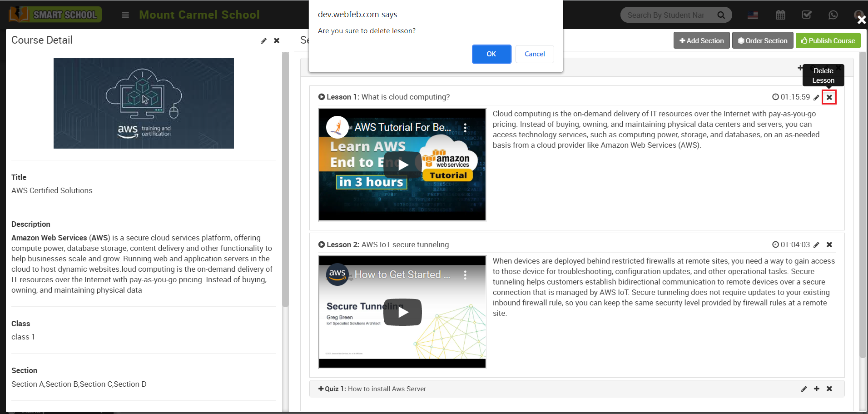Image resolution: width=868 pixels, height=414 pixels.
Task: Confirm lesson deletion by clicking OK
Action: (491, 54)
